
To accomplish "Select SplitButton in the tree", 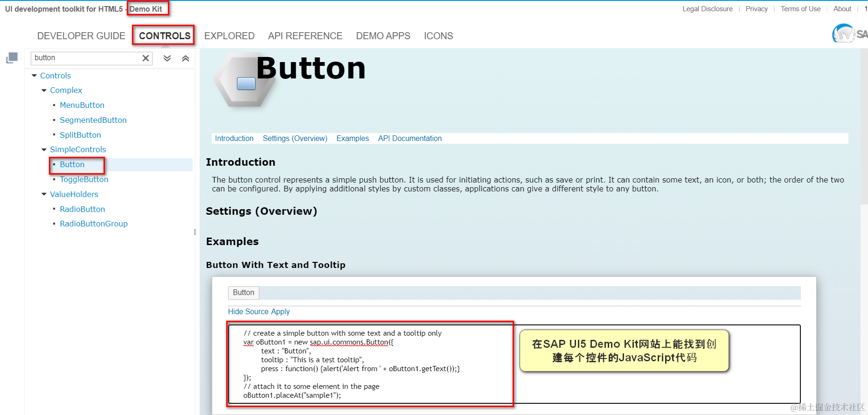I will tap(80, 135).
